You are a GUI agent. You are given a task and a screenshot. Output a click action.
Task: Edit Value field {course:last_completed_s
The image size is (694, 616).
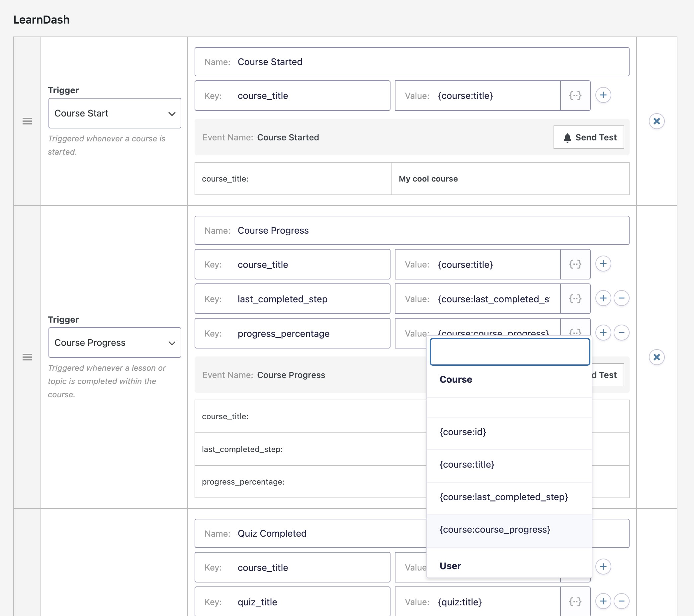pyautogui.click(x=478, y=299)
